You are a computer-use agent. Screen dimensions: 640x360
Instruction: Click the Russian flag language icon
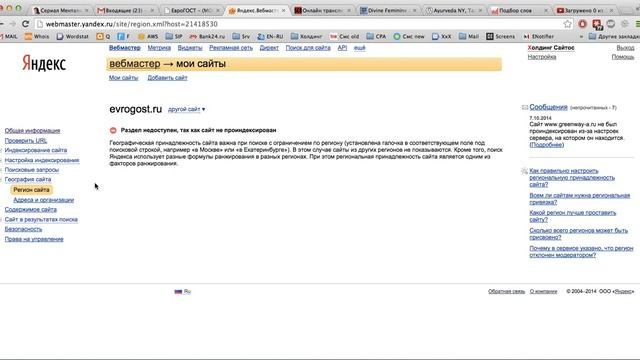[x=178, y=291]
